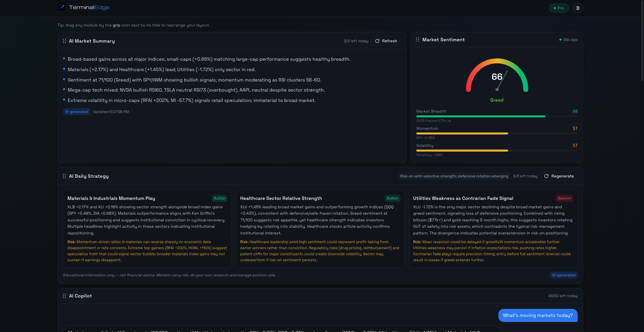Click the Market Breadth value 80
Image resolution: width=644 pixels, height=332 pixels.
pos(575,111)
